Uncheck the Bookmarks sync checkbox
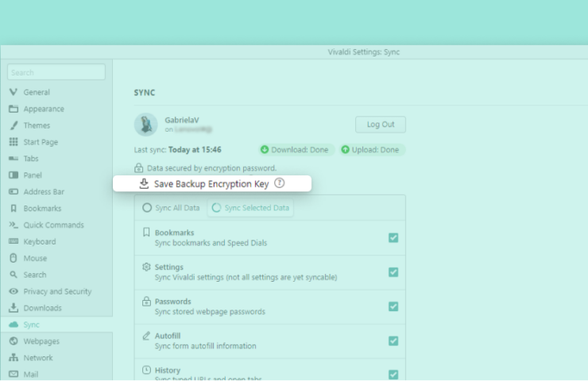The width and height of the screenshot is (588, 381). 393,237
